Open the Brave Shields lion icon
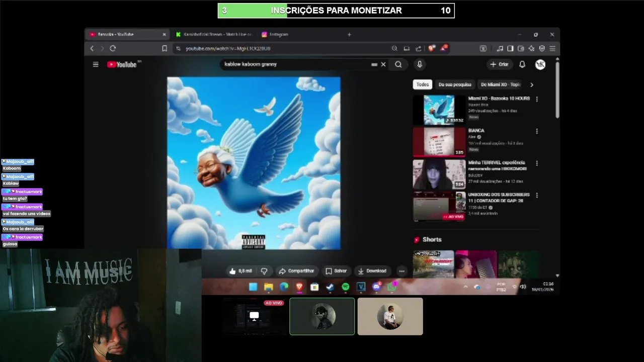644x362 pixels. point(432,48)
